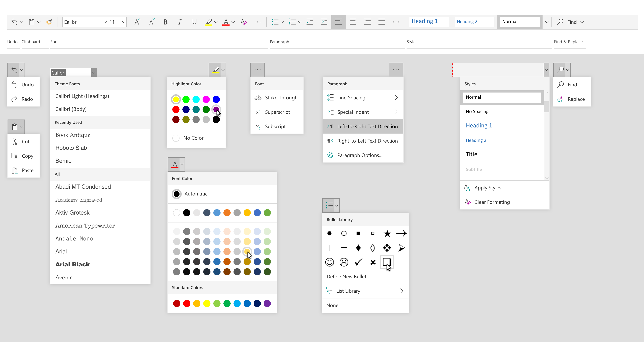Click the Increase Font Size icon
644x342 pixels.
click(x=137, y=22)
